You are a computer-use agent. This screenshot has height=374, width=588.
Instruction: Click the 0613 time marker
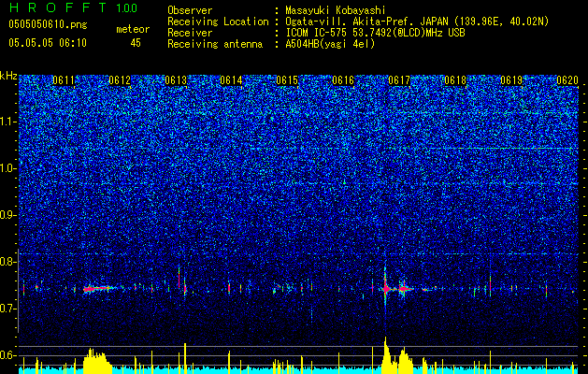pyautogui.click(x=176, y=80)
